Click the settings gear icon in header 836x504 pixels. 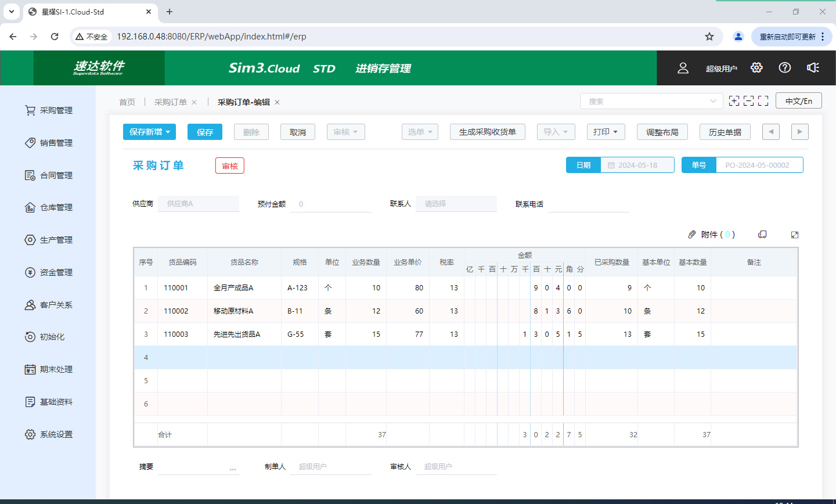pyautogui.click(x=756, y=68)
